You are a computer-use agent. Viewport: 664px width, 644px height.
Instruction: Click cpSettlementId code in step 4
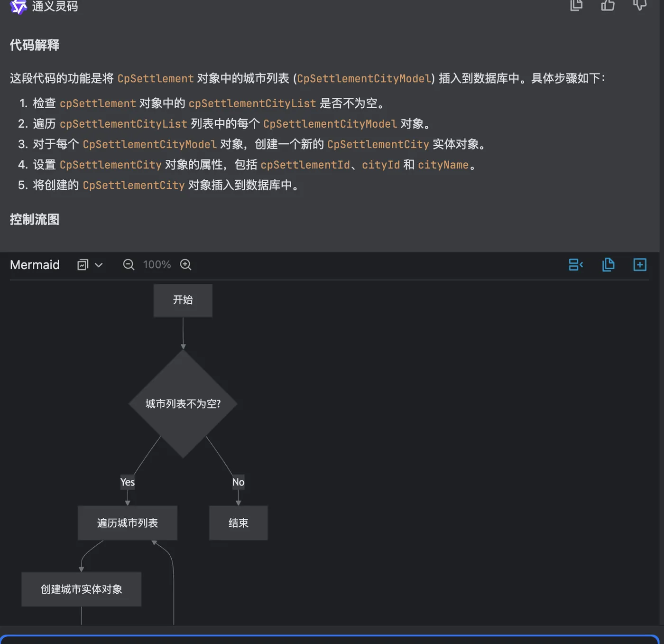pyautogui.click(x=305, y=165)
